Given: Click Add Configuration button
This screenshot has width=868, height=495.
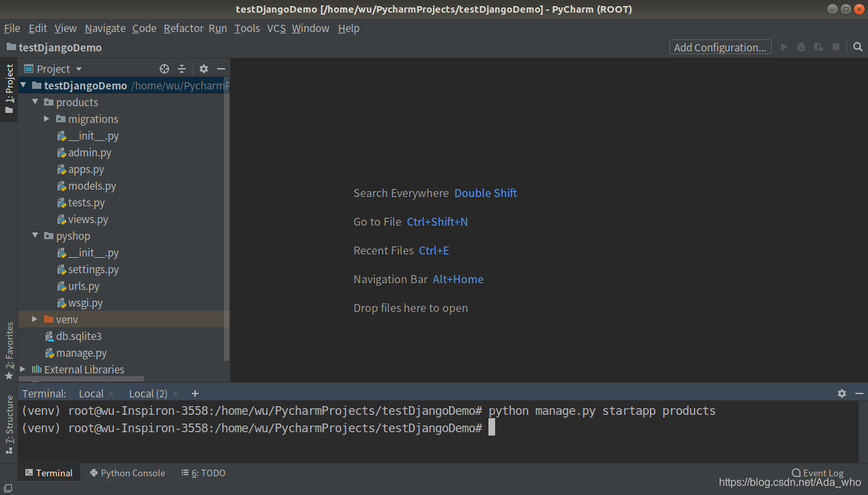Looking at the screenshot, I should click(720, 47).
